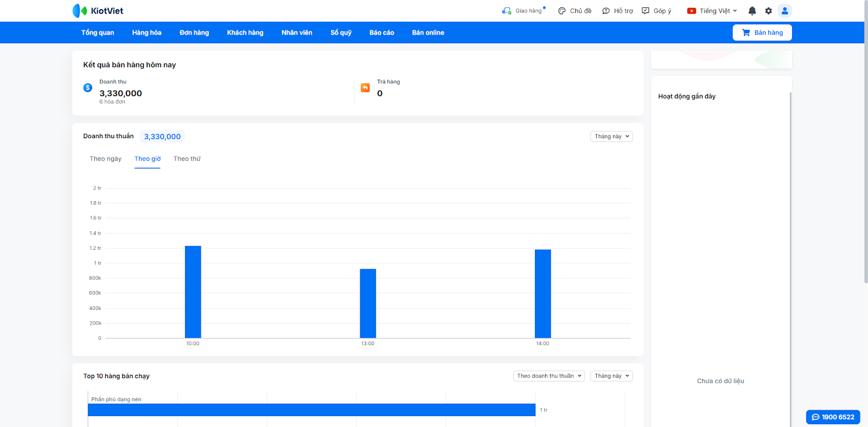This screenshot has height=427, width=868.
Task: Open the Tổng quan menu
Action: coord(98,33)
